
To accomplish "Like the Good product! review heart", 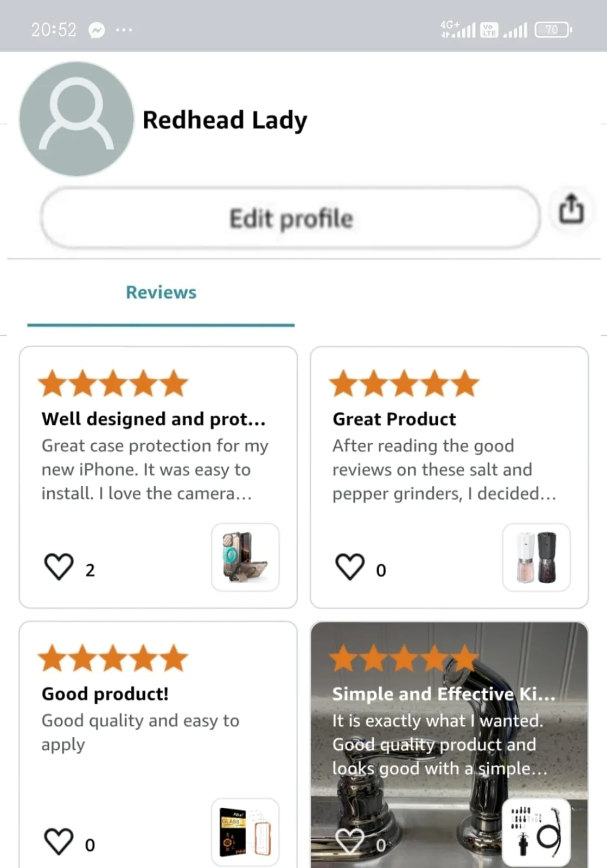I will point(58,841).
